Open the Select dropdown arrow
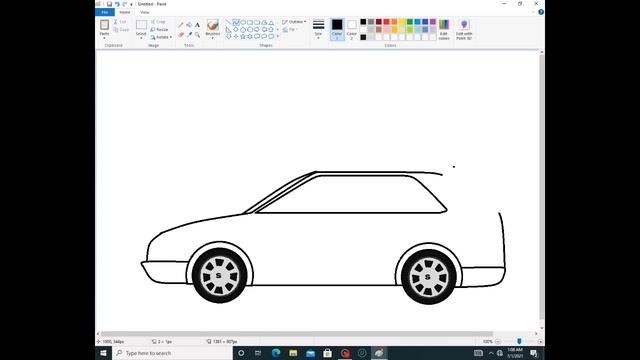The image size is (640, 360). pos(141,38)
